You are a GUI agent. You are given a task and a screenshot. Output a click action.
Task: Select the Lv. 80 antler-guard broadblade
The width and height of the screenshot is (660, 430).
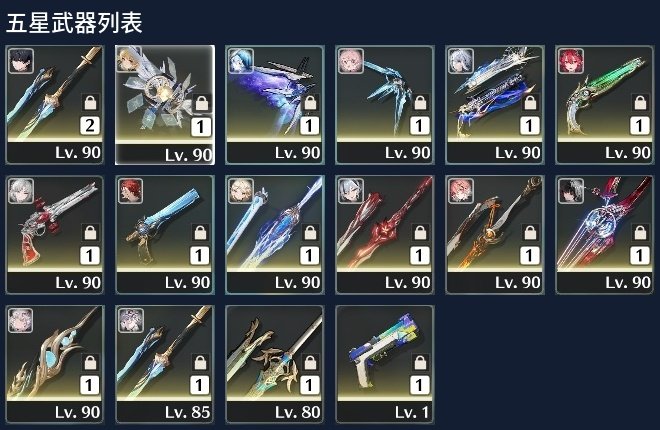275,364
